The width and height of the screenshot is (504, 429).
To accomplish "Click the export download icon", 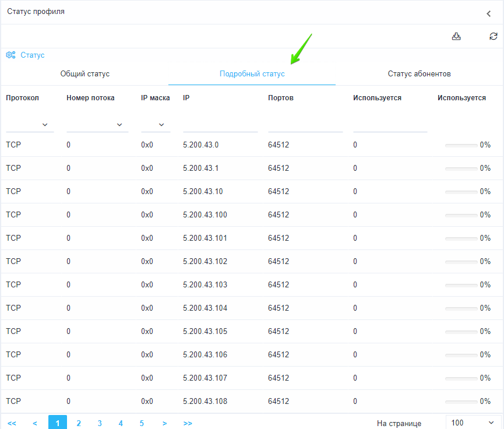I will click(456, 37).
